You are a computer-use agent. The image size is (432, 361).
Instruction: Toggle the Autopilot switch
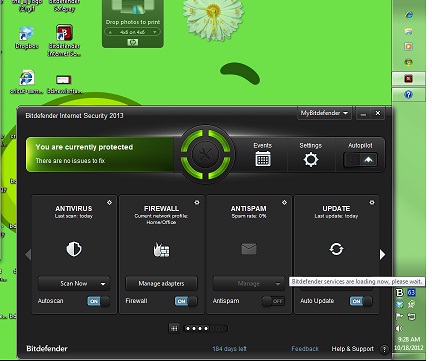tap(360, 160)
